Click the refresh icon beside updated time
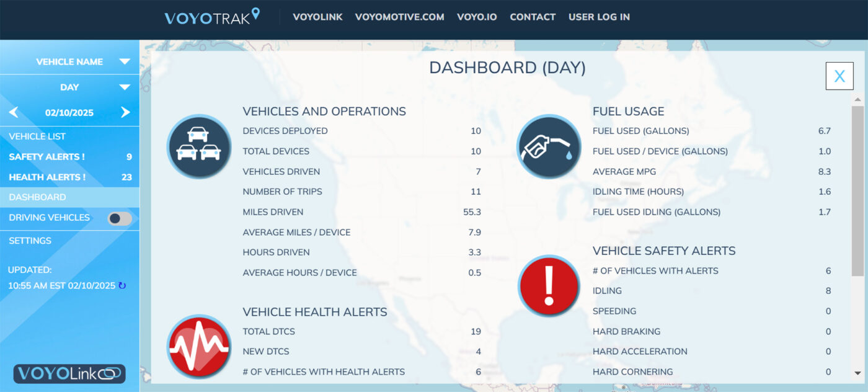This screenshot has height=392, width=868. tap(122, 286)
